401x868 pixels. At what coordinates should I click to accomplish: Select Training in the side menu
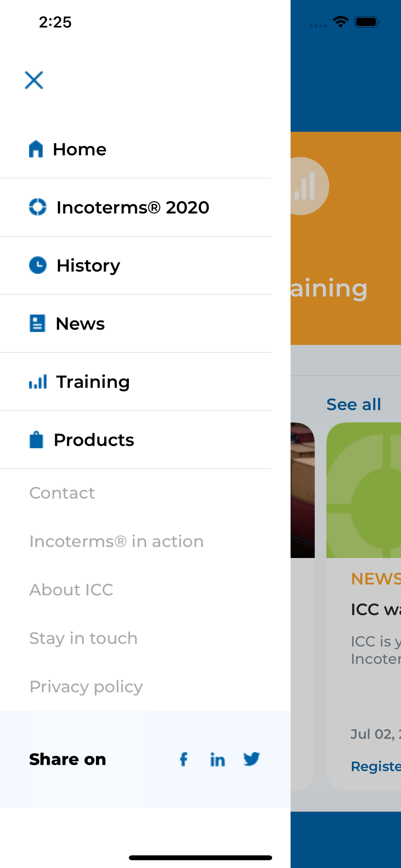coord(135,382)
